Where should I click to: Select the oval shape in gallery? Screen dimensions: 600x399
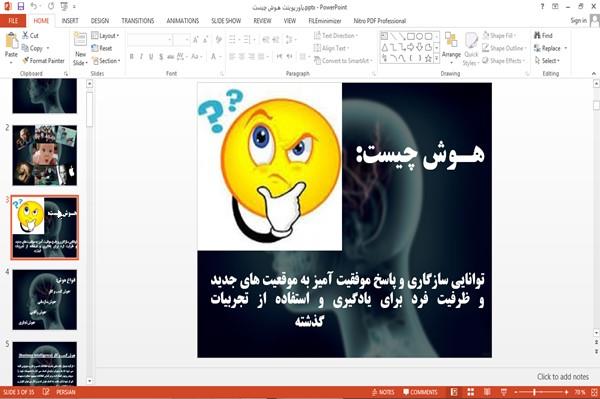pyautogui.click(x=420, y=36)
